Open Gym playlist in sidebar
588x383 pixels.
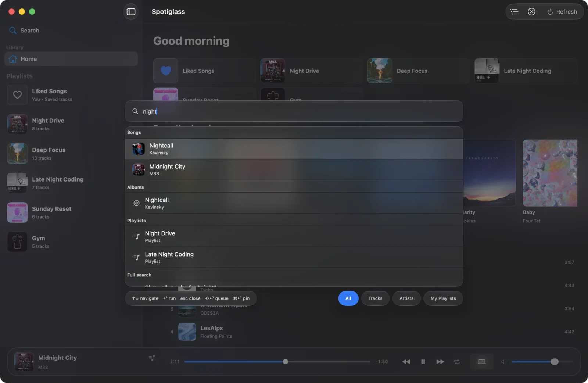click(71, 242)
